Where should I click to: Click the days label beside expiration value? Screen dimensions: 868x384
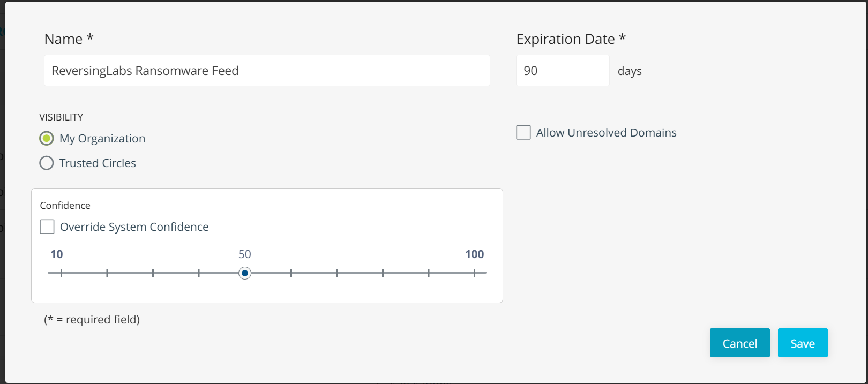[x=630, y=71]
